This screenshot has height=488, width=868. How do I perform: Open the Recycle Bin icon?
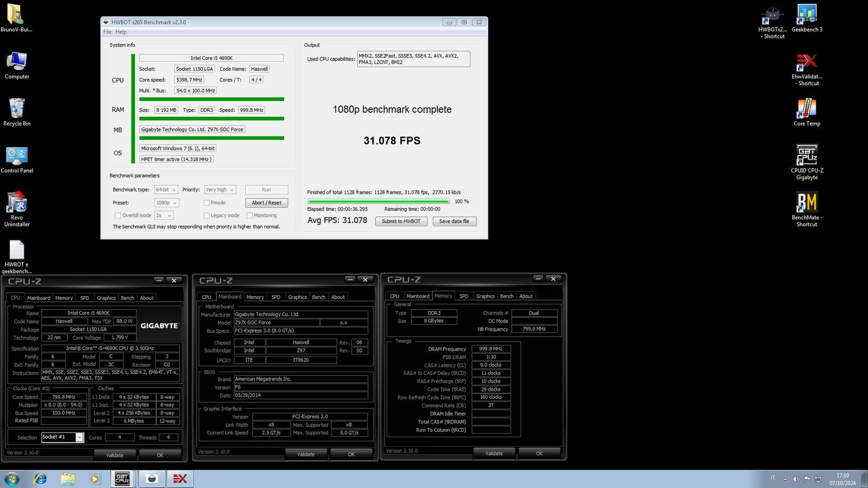click(17, 113)
